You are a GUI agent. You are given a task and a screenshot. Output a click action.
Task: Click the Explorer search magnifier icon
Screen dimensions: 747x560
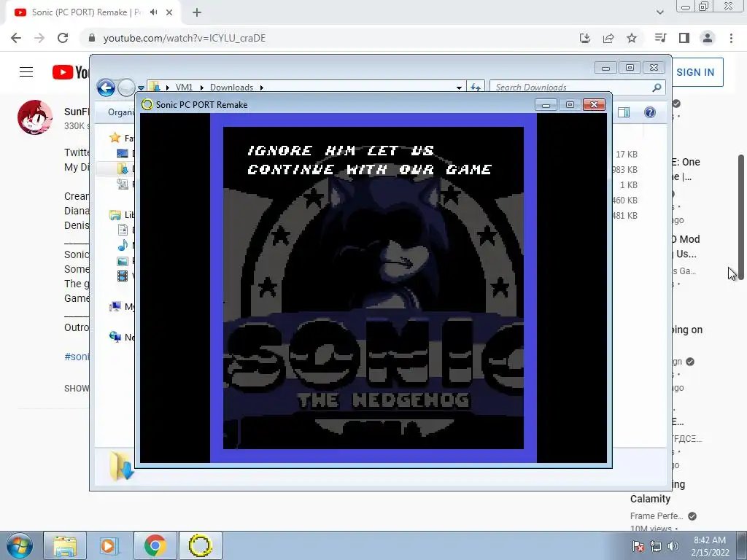[657, 87]
